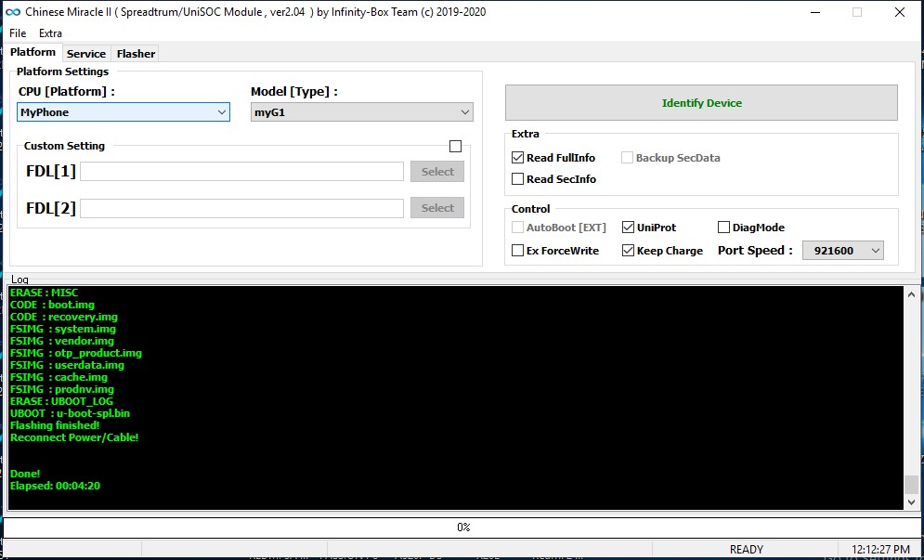Click the 'Flashing finished!' log line

(x=55, y=425)
